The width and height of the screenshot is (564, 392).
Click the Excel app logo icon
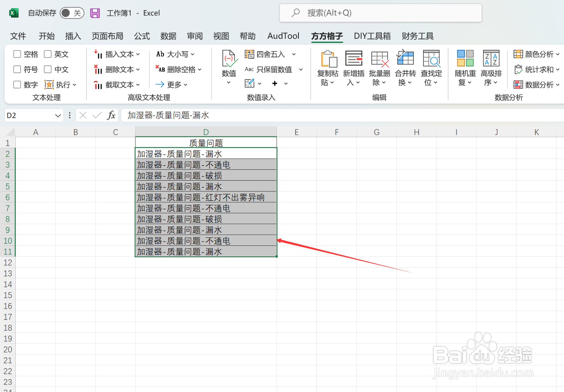pyautogui.click(x=13, y=13)
